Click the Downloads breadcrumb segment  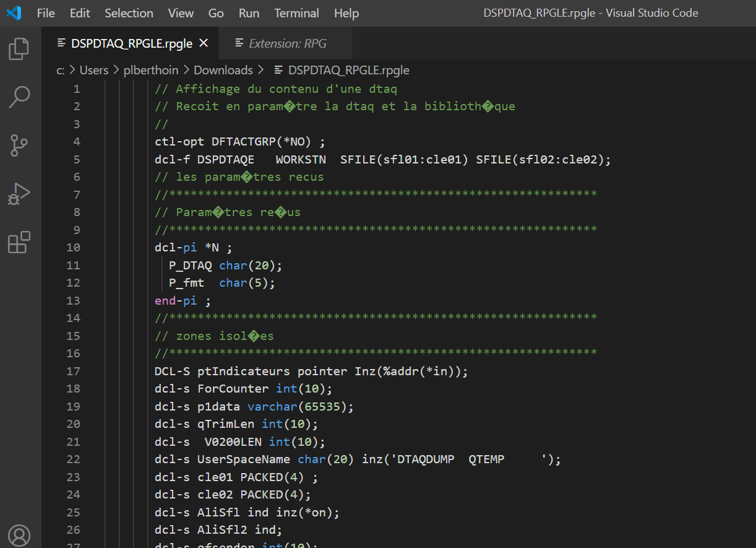tap(223, 70)
